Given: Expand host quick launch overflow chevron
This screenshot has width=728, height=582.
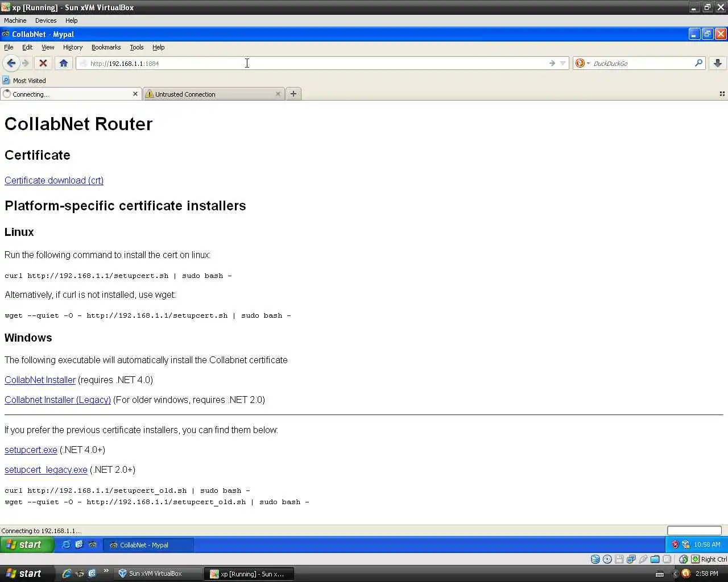Looking at the screenshot, I should [x=106, y=571].
